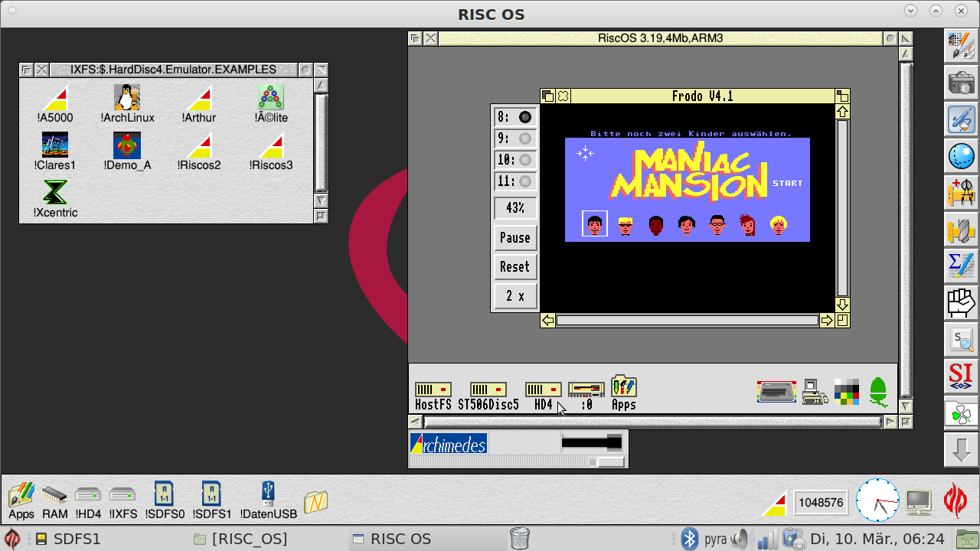Open the !Demo_A icon

(x=127, y=145)
